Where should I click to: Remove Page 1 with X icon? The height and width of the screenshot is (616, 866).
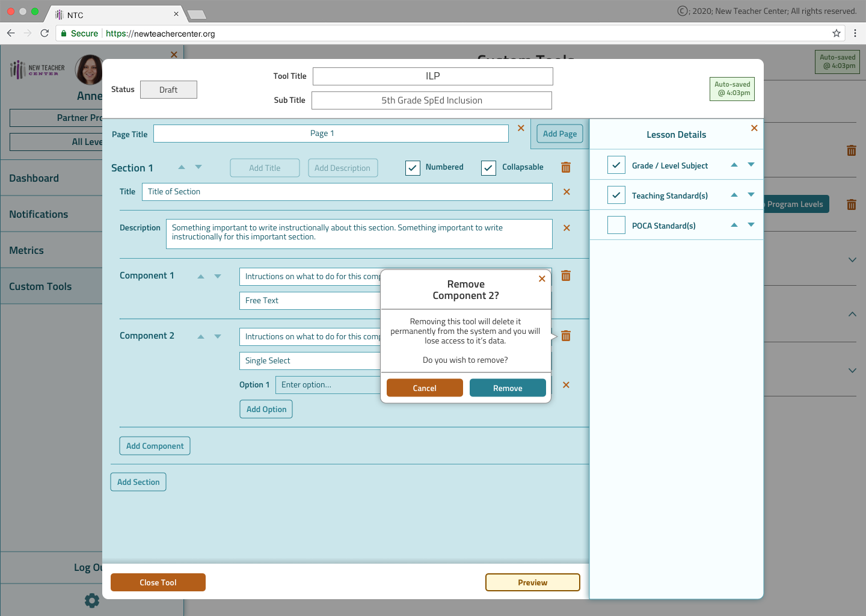tap(521, 128)
